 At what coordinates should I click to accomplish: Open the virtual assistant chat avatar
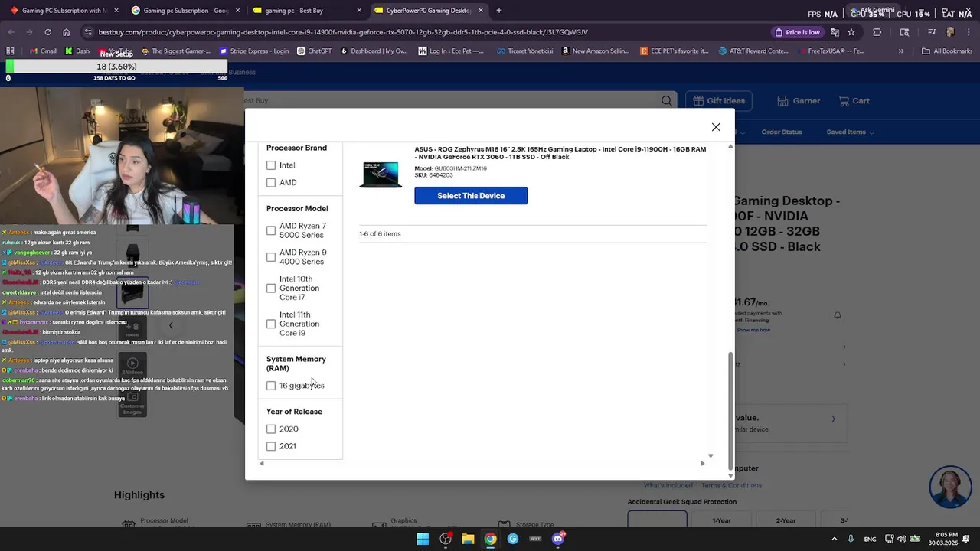point(950,487)
